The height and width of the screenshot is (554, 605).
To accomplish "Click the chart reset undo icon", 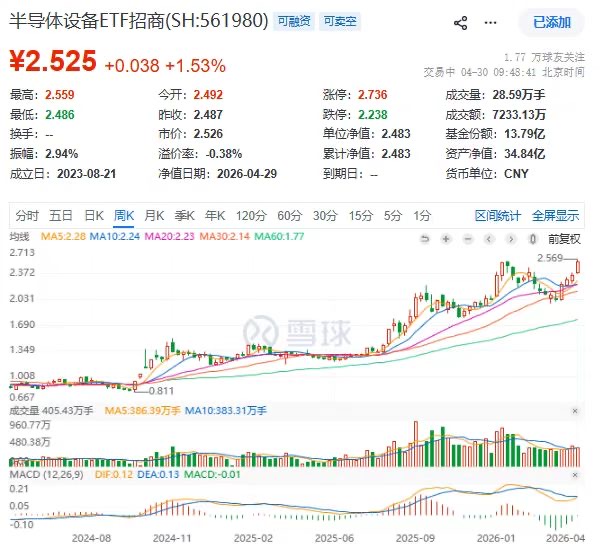I will click(x=425, y=239).
